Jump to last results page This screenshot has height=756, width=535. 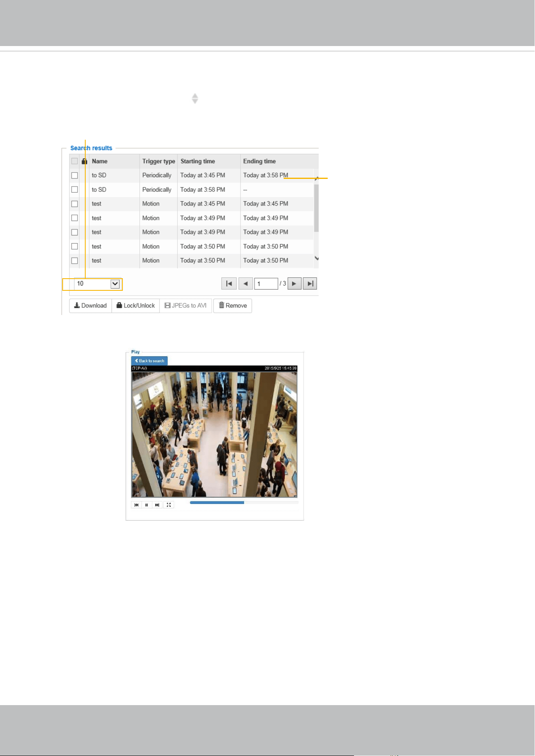pos(310,283)
